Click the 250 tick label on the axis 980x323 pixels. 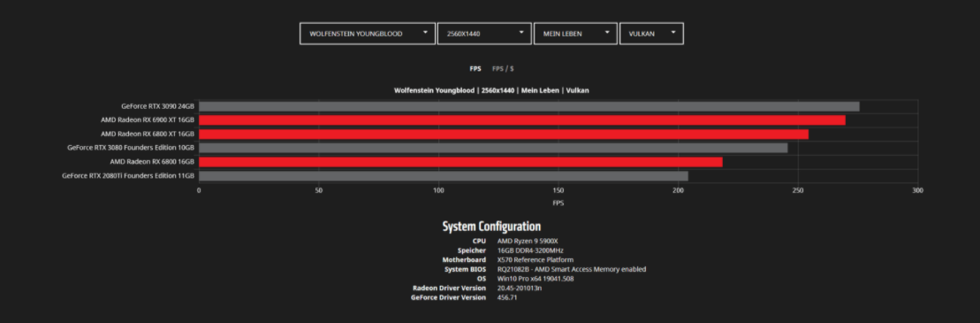point(797,189)
